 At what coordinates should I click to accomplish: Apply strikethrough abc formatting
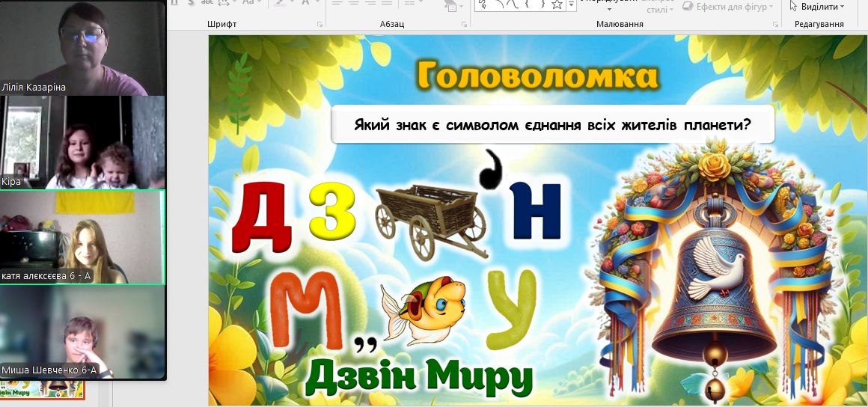(207, 2)
